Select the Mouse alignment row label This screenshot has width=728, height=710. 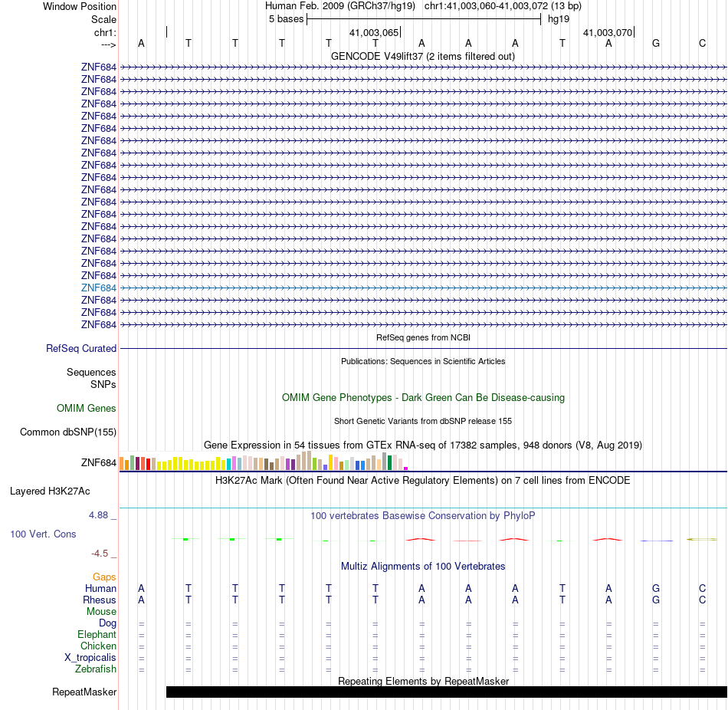[101, 612]
